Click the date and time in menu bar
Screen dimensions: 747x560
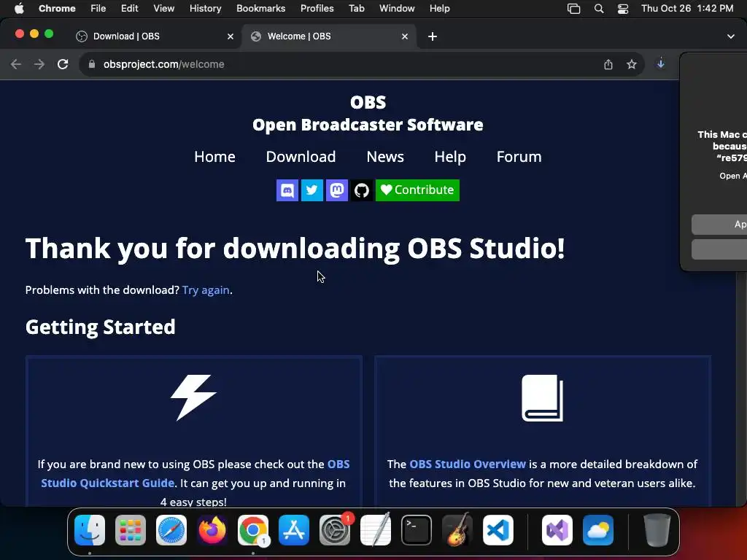click(x=687, y=9)
